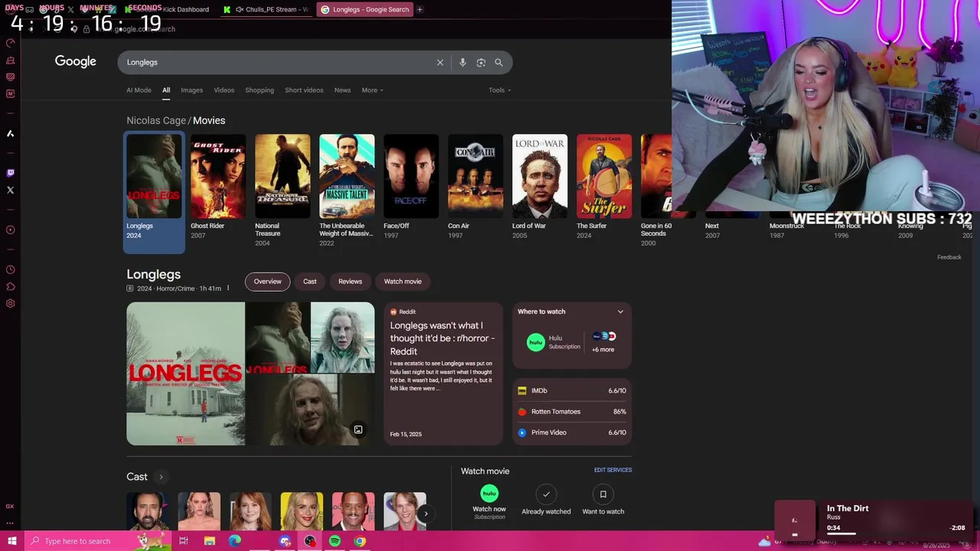The image size is (980, 551).
Task: Open Rotten Tomatoes 86% rating
Action: click(572, 412)
